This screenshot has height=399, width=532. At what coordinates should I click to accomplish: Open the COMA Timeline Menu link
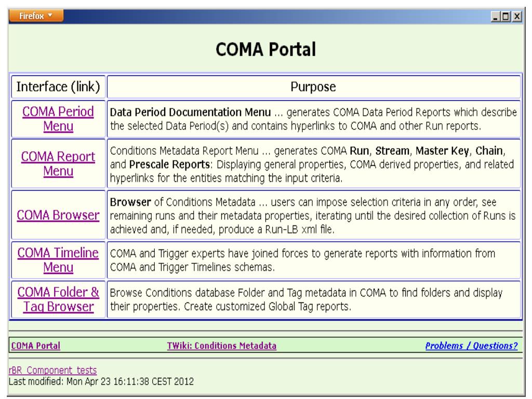[x=58, y=260]
